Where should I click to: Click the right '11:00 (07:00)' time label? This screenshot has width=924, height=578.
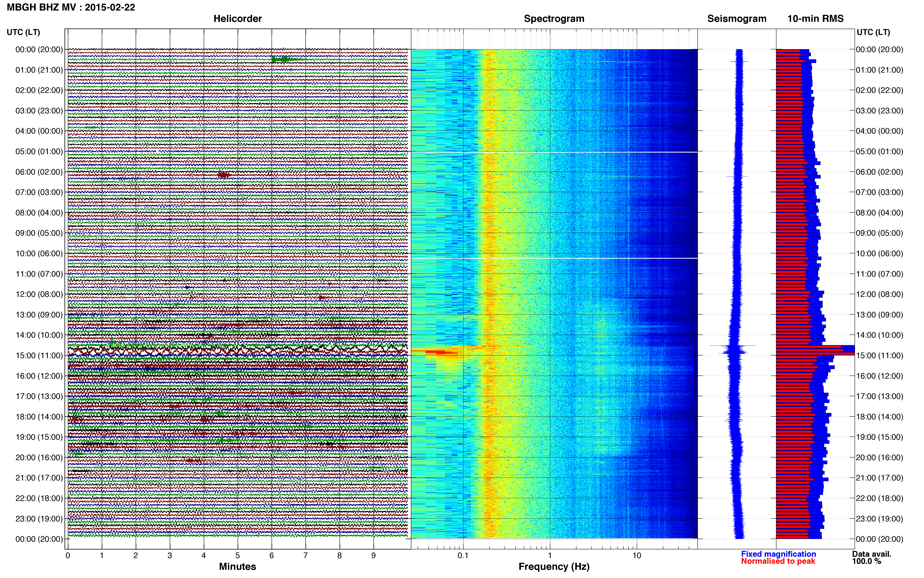pos(879,274)
